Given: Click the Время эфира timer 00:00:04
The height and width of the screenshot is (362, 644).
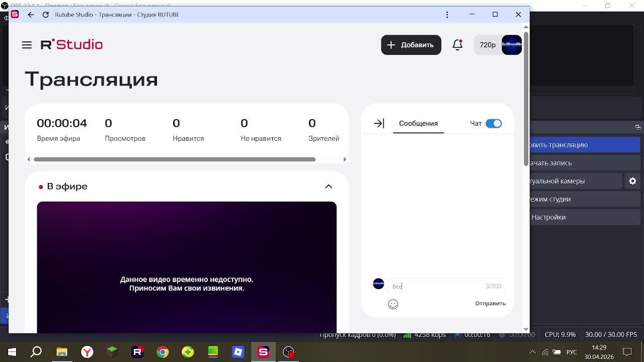Looking at the screenshot, I should pos(62,123).
